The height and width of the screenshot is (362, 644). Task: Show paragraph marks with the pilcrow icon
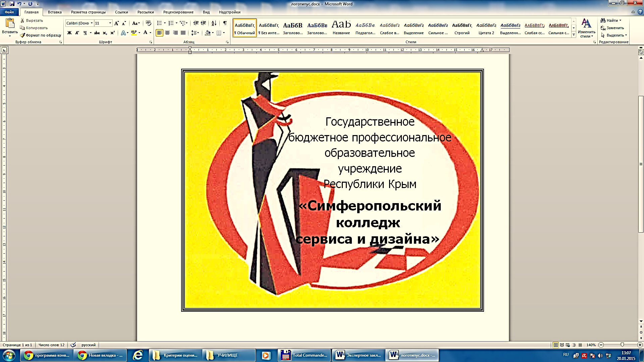(x=225, y=23)
